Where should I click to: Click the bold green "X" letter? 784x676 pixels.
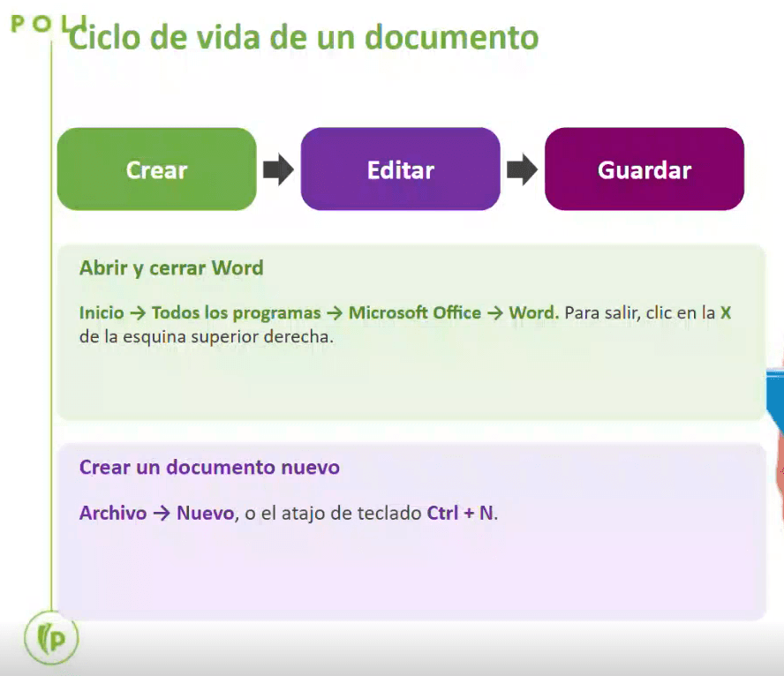tap(726, 312)
